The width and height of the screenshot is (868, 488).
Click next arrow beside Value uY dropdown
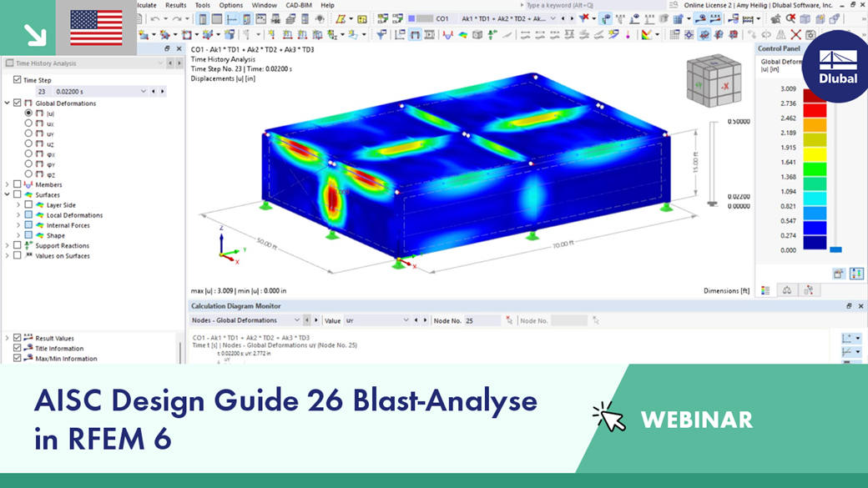[425, 320]
